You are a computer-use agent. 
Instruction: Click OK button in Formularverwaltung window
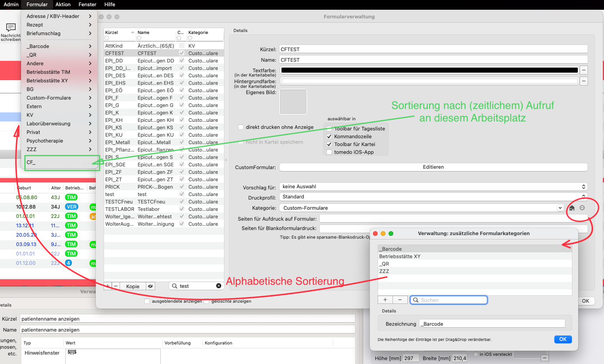pyautogui.click(x=585, y=301)
